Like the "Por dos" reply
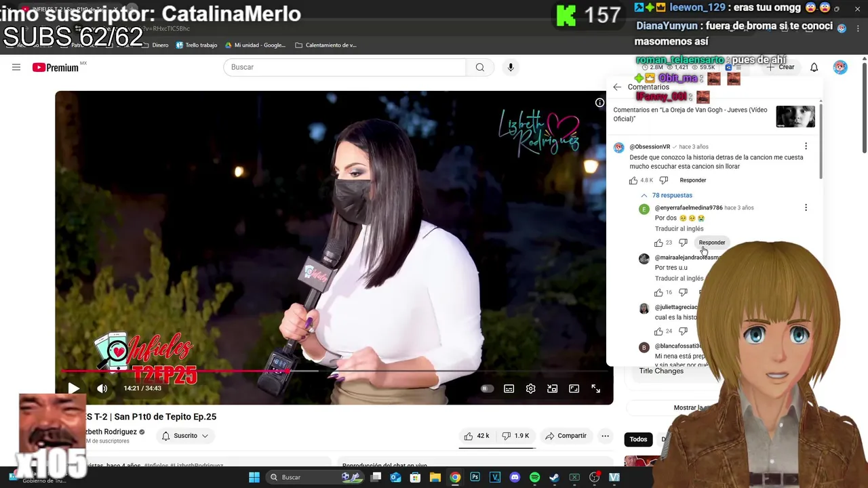The width and height of the screenshot is (868, 488). pos(658,243)
